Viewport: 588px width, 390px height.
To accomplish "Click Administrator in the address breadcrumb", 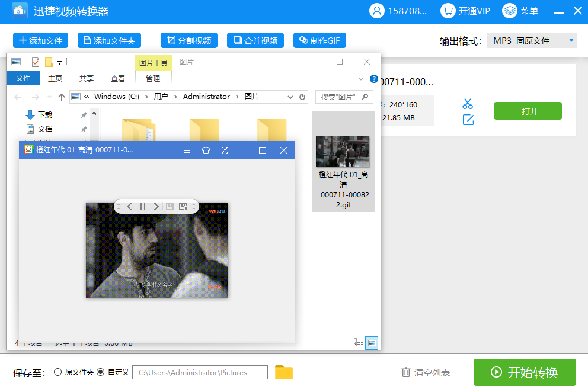I will pyautogui.click(x=206, y=97).
